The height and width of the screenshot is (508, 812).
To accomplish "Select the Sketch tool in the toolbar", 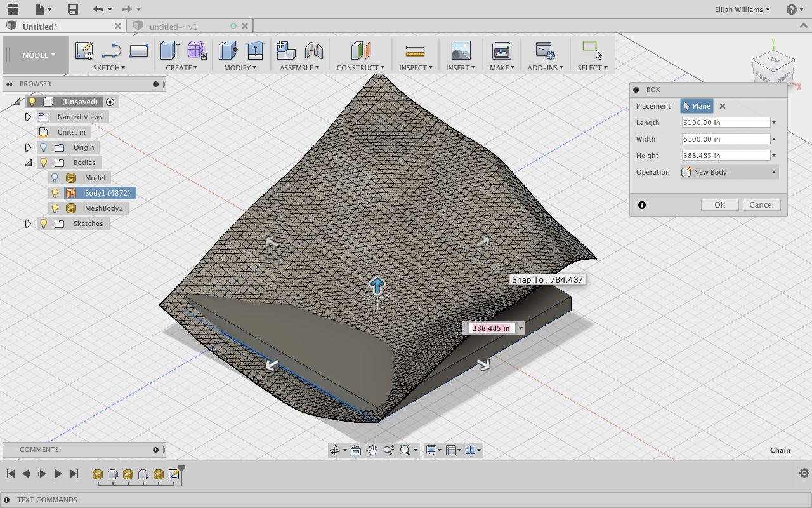I will coord(84,50).
